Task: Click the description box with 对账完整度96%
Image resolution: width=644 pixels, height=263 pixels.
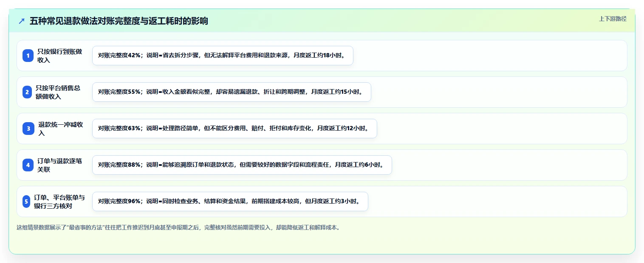Action: (230, 201)
